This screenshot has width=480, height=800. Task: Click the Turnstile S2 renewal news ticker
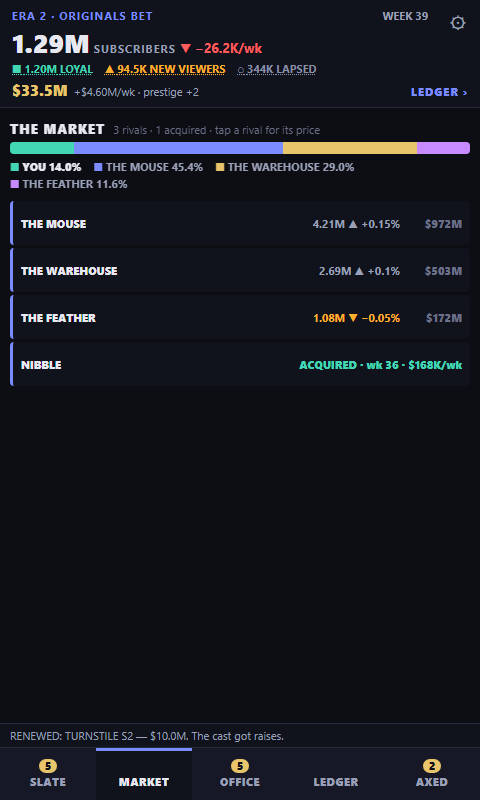click(x=147, y=736)
